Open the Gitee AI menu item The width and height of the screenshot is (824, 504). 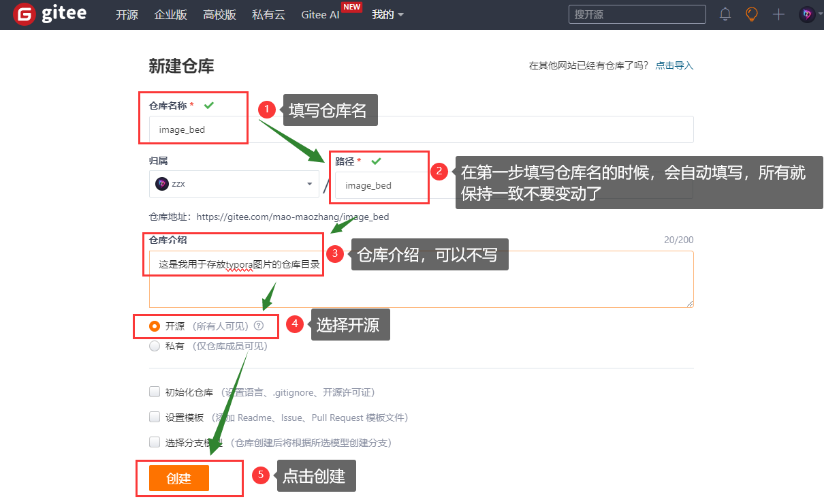tap(320, 14)
